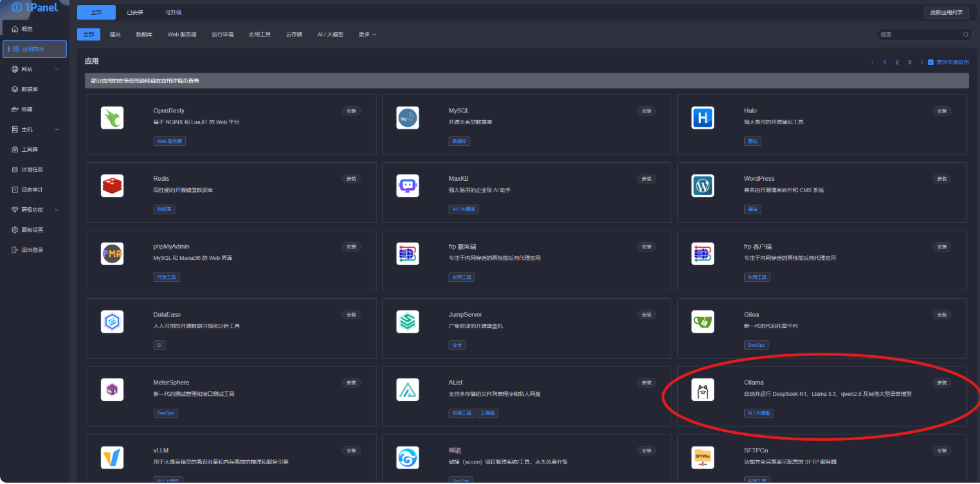Filter by 运行环境 category
Screen dimensions: 980x484
tap(222, 34)
